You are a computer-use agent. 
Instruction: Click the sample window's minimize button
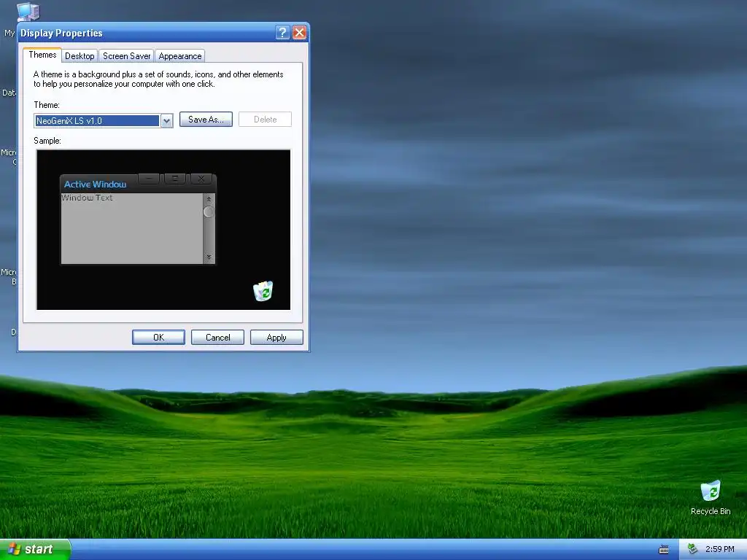tap(149, 179)
